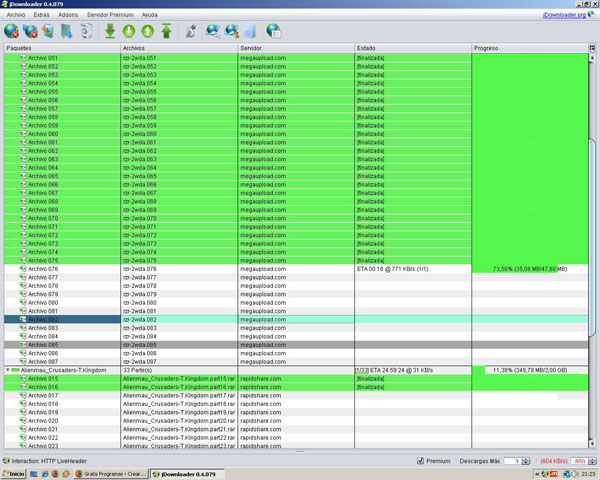
Task: Open the Servidor Premium menu
Action: tap(110, 15)
